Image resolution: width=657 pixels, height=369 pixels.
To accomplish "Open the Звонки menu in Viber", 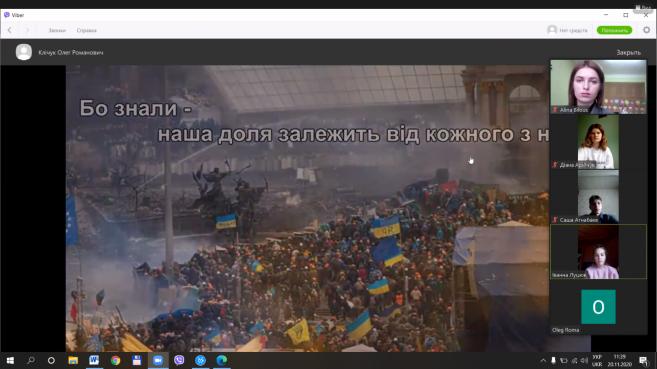I will point(57,30).
